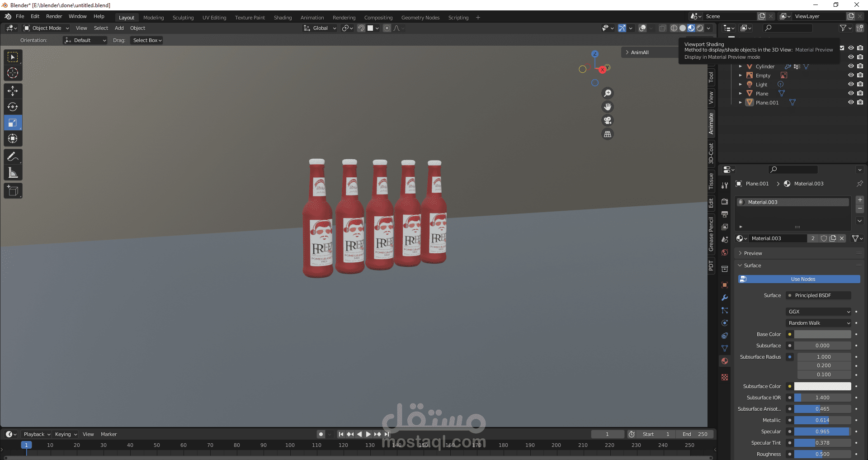Image resolution: width=868 pixels, height=460 pixels.
Task: Open the Object Mode dropdown
Action: tap(47, 28)
